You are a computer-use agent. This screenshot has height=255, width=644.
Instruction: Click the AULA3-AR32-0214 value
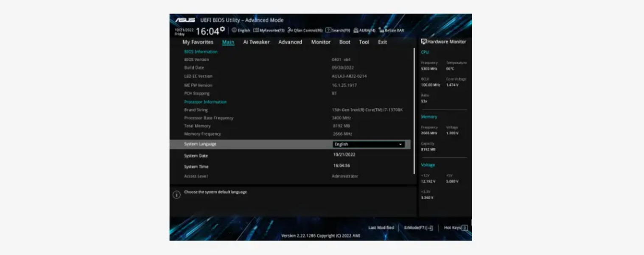[349, 76]
